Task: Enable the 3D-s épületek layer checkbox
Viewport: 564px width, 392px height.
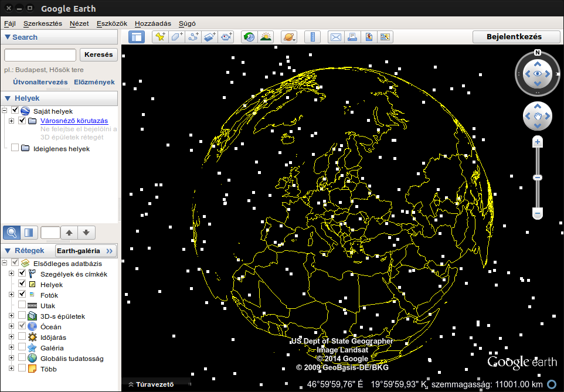Action: 22,315
